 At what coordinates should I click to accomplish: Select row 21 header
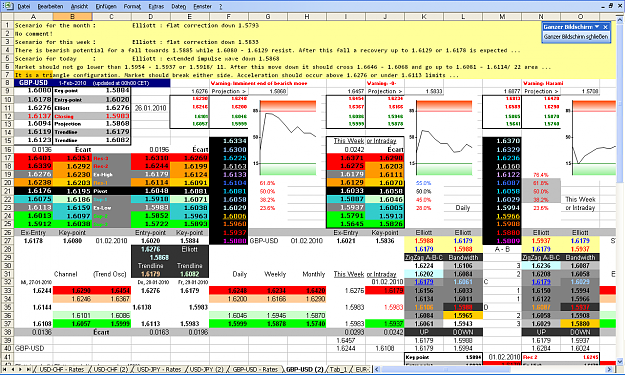[7, 191]
